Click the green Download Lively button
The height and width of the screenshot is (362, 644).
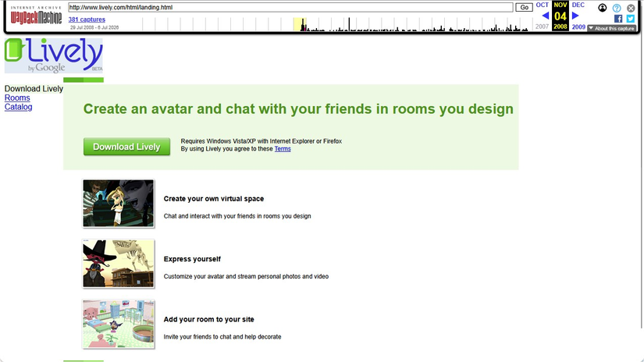point(126,147)
